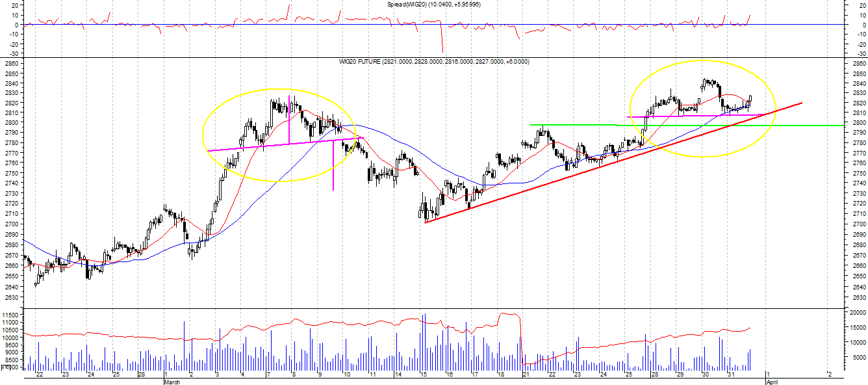
Task: Click -30 on the left spread axis
Action: [14, 53]
